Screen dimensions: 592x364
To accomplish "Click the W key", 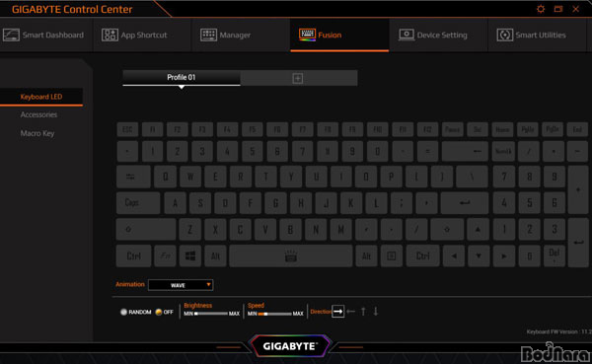I will [190, 177].
